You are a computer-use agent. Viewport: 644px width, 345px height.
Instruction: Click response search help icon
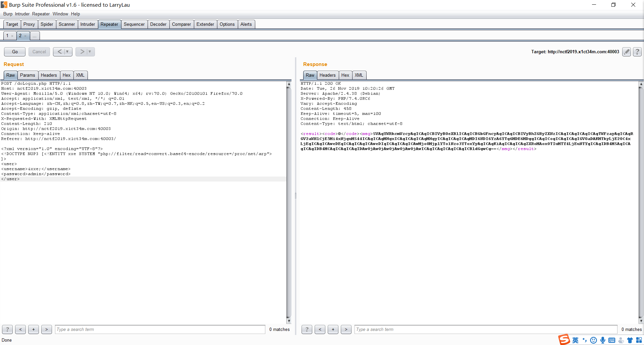[x=307, y=329]
